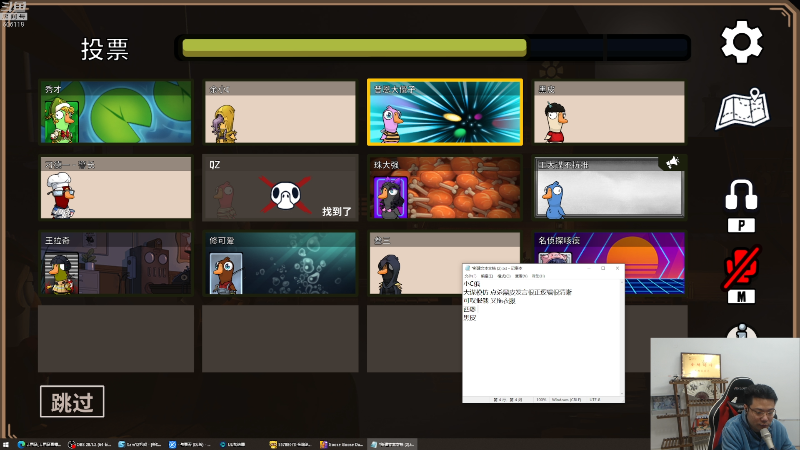This screenshot has height=450, width=800.
Task: Click the purple-framed black goose avatar
Action: tap(391, 197)
